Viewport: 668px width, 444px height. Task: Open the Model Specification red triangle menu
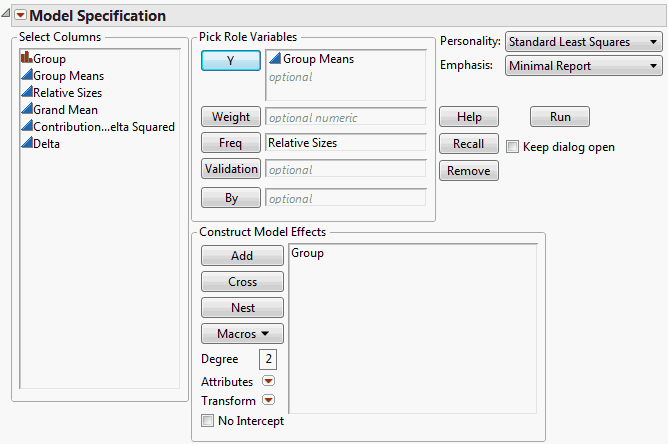[20, 16]
